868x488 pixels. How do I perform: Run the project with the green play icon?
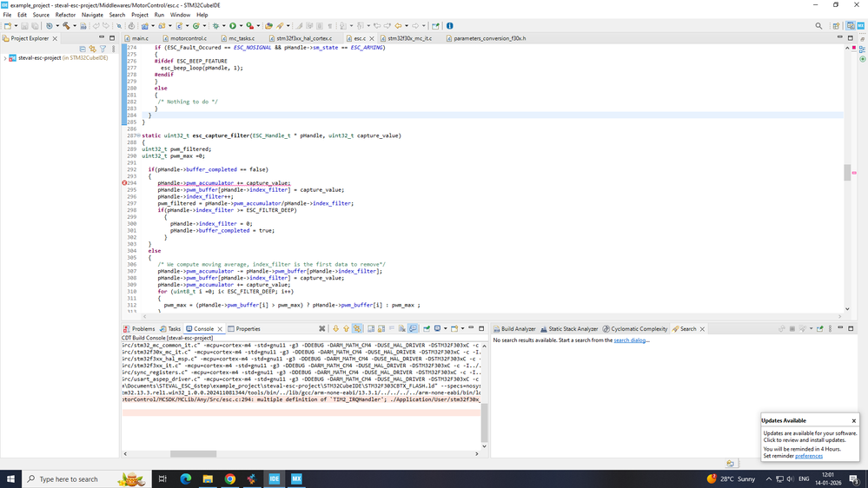click(x=233, y=25)
